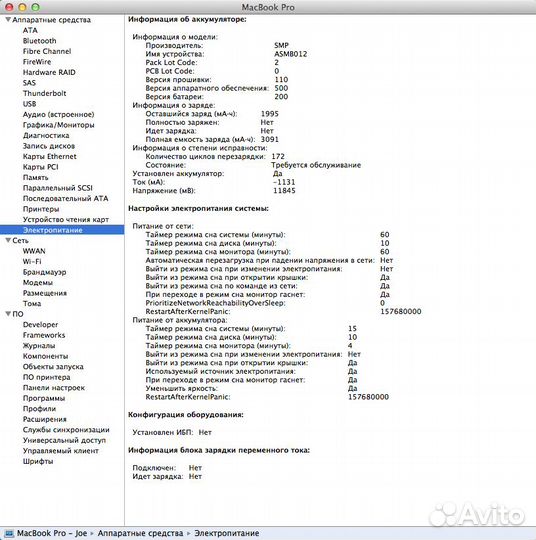Select Параллельный SCSI entry

pos(58,188)
